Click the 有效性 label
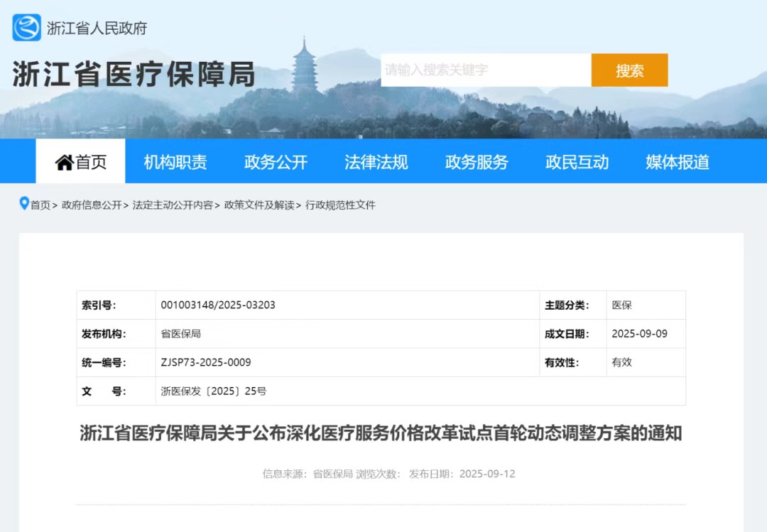Screen dimensions: 767x532 click(562, 363)
